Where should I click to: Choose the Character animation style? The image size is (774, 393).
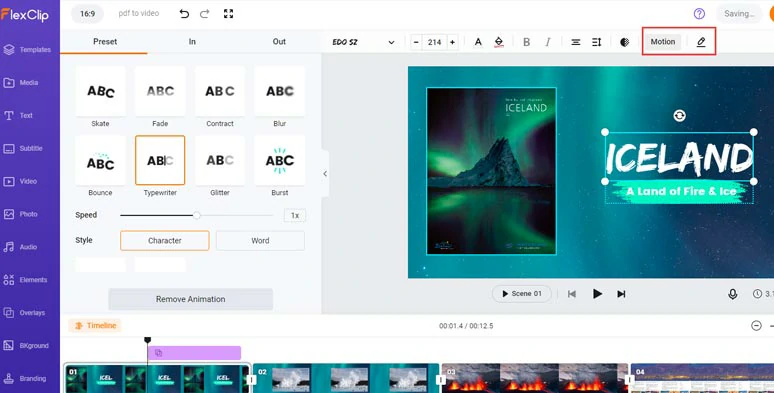(x=165, y=240)
